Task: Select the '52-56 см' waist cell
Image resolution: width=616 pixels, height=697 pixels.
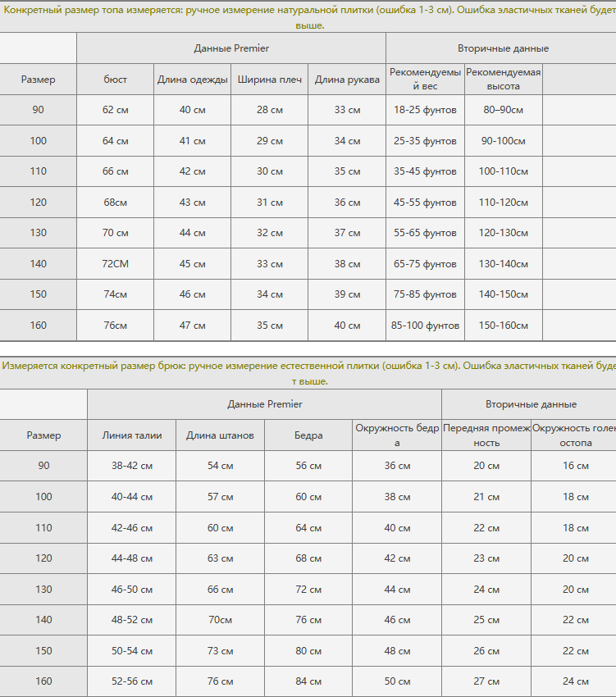Action: (132, 681)
